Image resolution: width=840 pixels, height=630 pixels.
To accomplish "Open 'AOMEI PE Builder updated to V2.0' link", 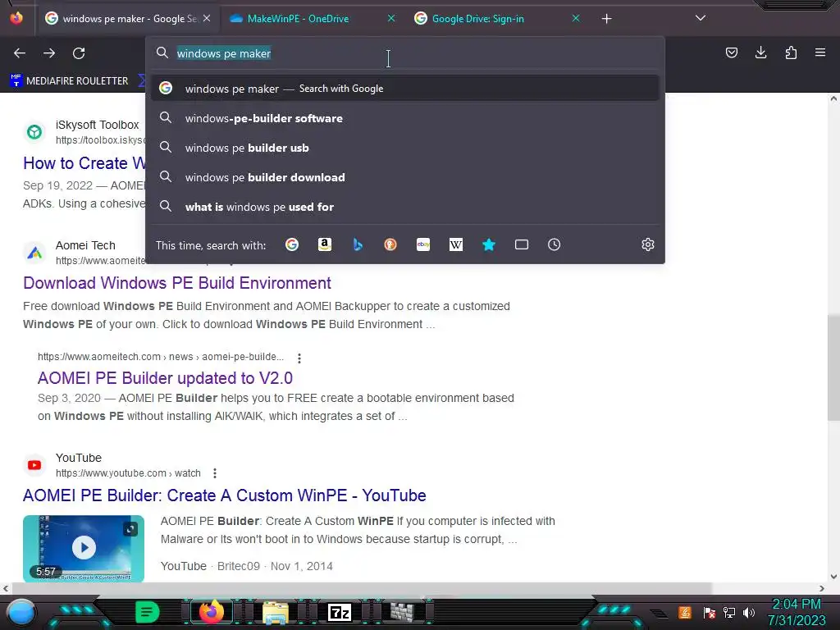I will coord(165,378).
